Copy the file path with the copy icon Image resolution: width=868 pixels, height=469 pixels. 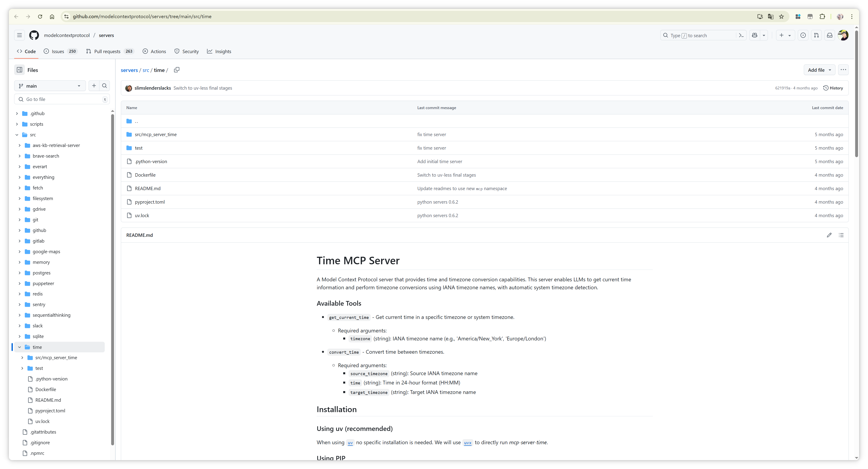[176, 70]
